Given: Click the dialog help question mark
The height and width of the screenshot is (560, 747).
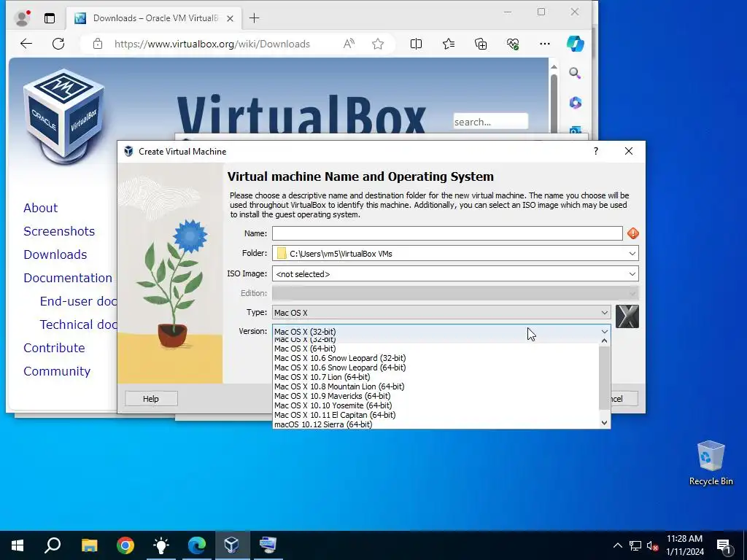Looking at the screenshot, I should pyautogui.click(x=595, y=151).
